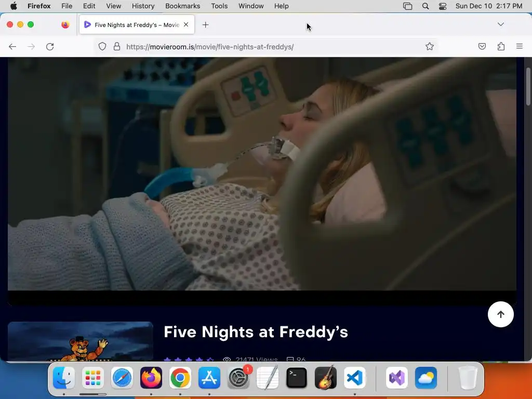Click the page vertical scrollbar thumb
This screenshot has width=532, height=399.
pos(528,87)
